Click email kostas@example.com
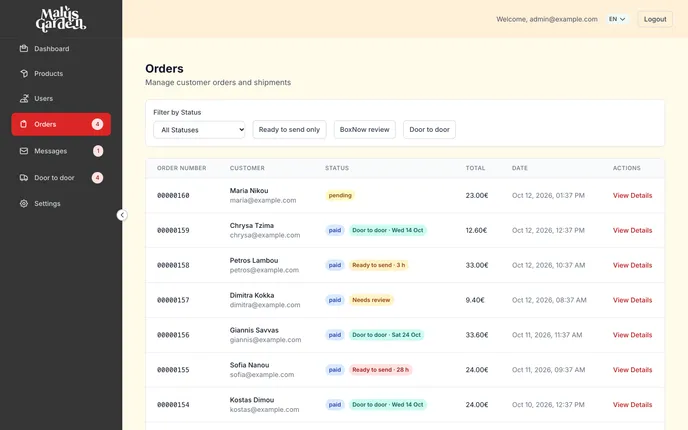688x430 pixels. (x=264, y=410)
